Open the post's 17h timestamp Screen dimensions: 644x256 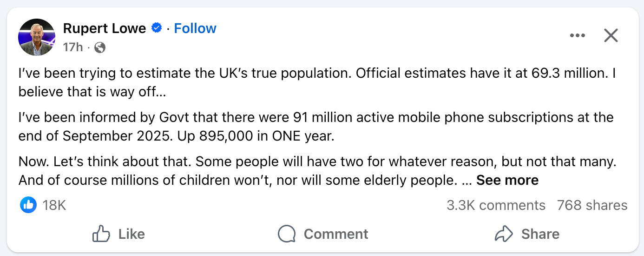coord(72,47)
